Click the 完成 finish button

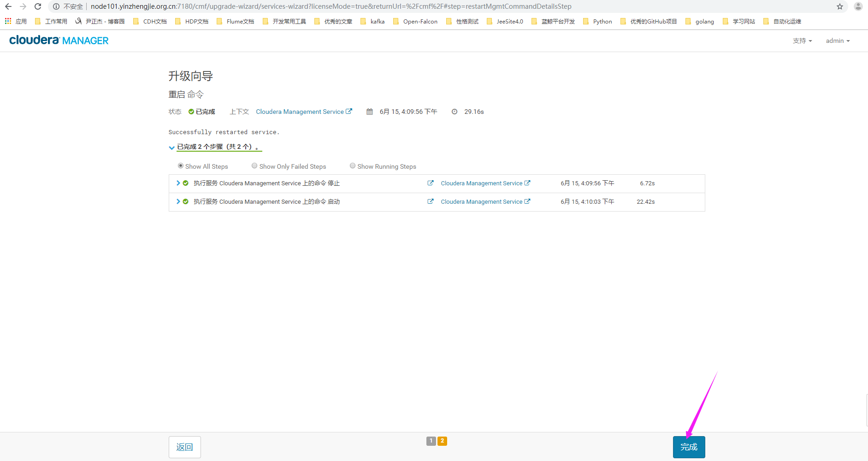tap(689, 447)
